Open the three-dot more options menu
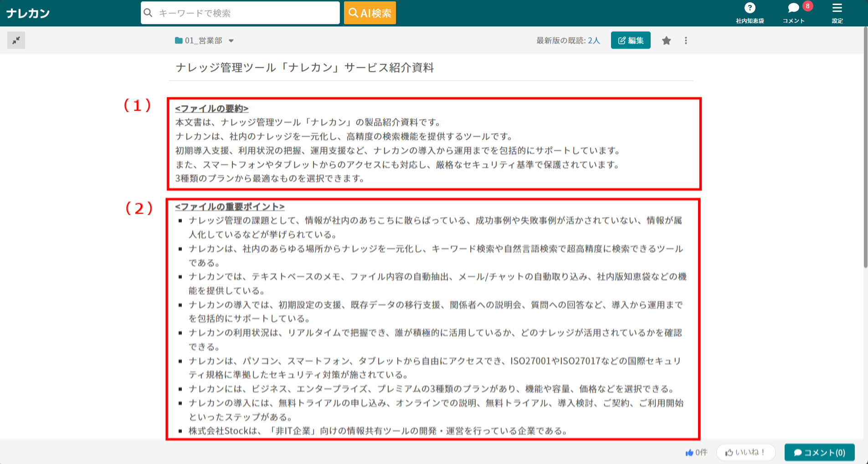The width and height of the screenshot is (868, 464). pyautogui.click(x=686, y=41)
